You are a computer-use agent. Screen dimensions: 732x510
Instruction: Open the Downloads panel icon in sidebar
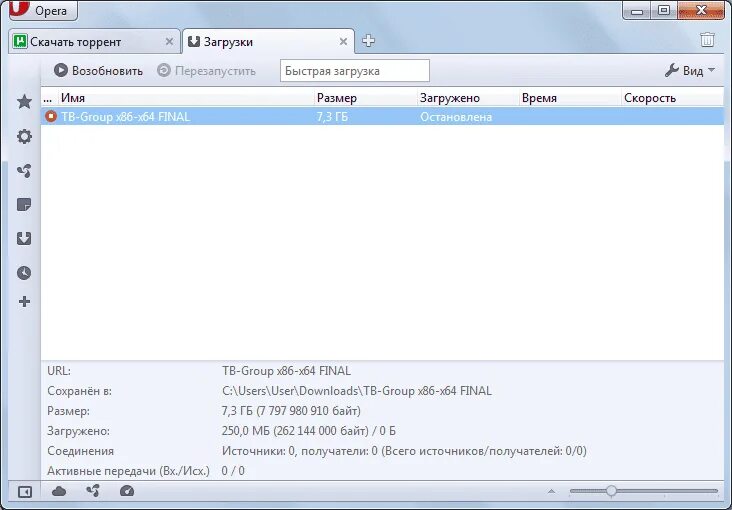(24, 239)
